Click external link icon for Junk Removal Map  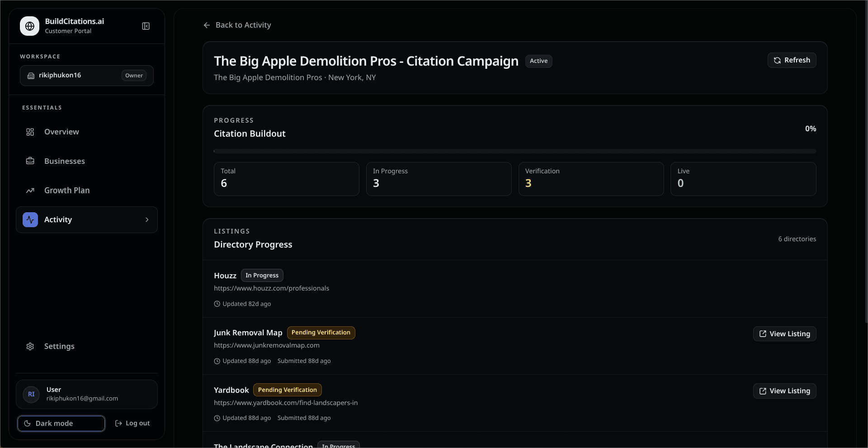coord(763,334)
